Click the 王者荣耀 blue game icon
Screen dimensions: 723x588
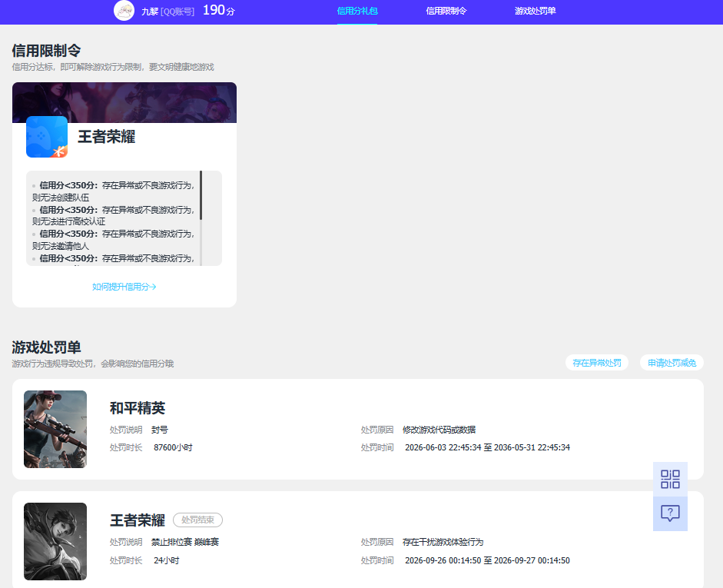pos(47,137)
